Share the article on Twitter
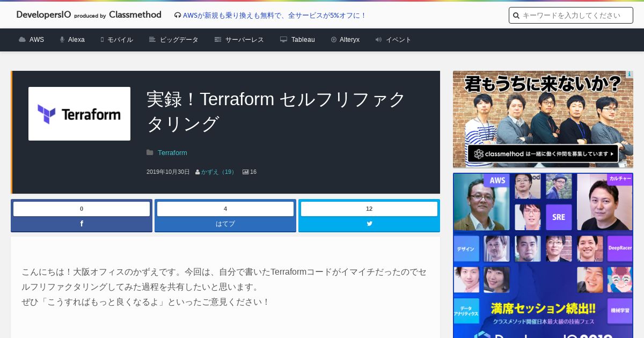Screen dimensions: 644x338 (x=369, y=224)
